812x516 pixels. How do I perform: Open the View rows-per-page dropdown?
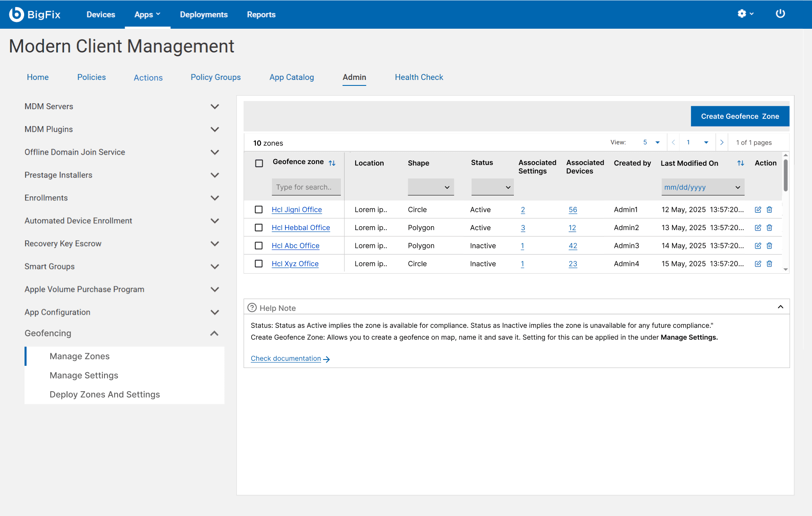(651, 143)
